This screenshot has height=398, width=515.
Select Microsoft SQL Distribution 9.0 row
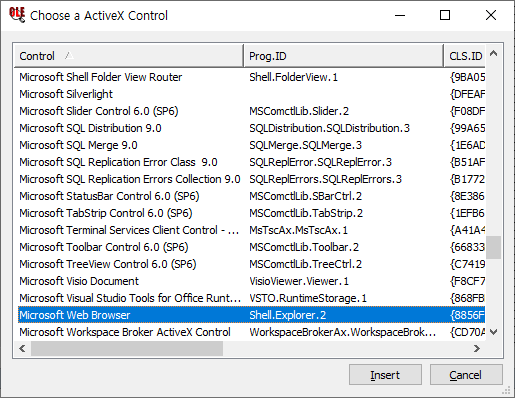pyautogui.click(x=252, y=128)
